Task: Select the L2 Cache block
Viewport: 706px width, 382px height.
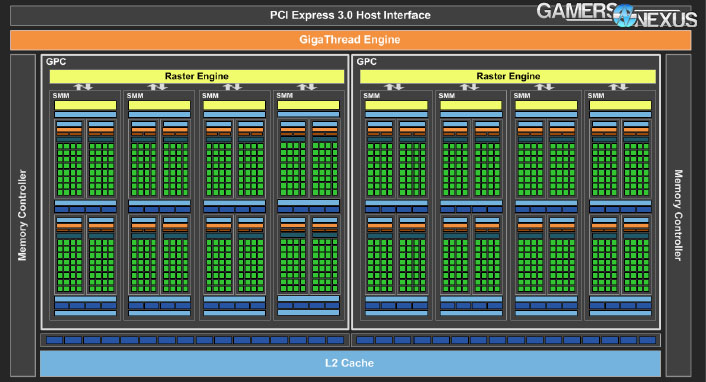Action: point(350,363)
